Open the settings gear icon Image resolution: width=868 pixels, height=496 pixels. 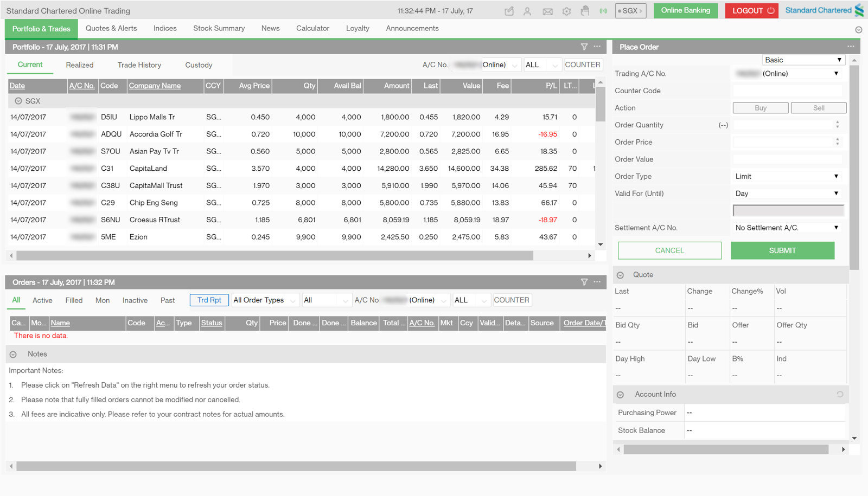tap(566, 11)
